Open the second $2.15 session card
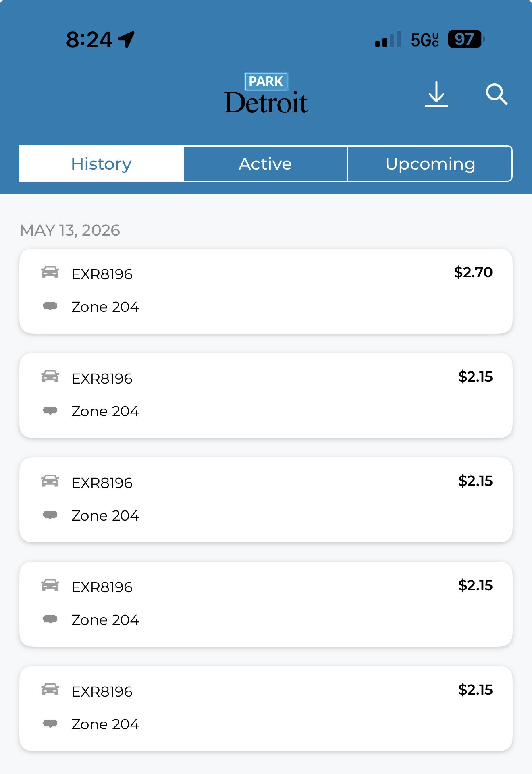This screenshot has height=774, width=532. [266, 500]
